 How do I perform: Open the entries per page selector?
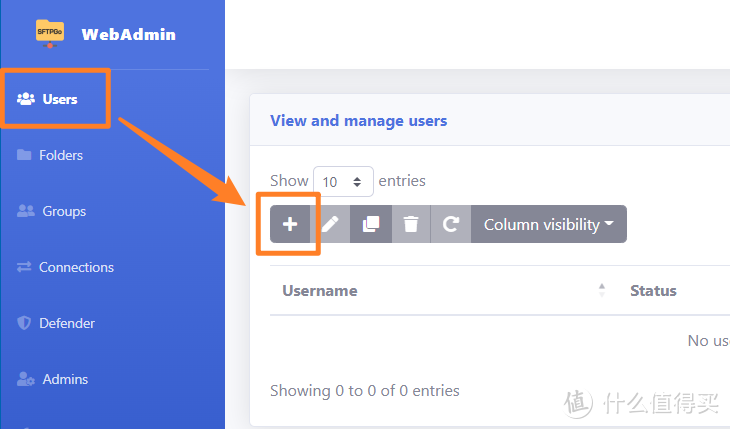(x=343, y=182)
